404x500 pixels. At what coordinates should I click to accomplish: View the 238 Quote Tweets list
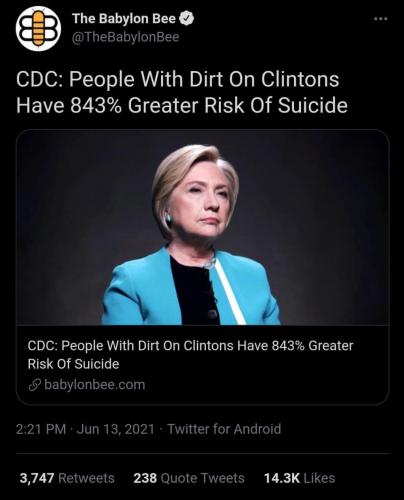click(x=189, y=478)
